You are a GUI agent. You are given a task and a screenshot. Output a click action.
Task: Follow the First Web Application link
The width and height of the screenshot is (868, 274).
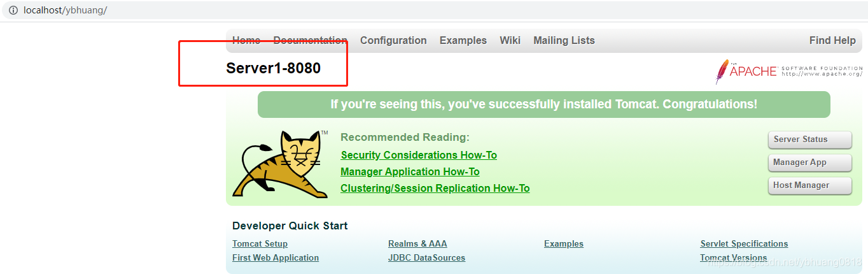click(276, 257)
